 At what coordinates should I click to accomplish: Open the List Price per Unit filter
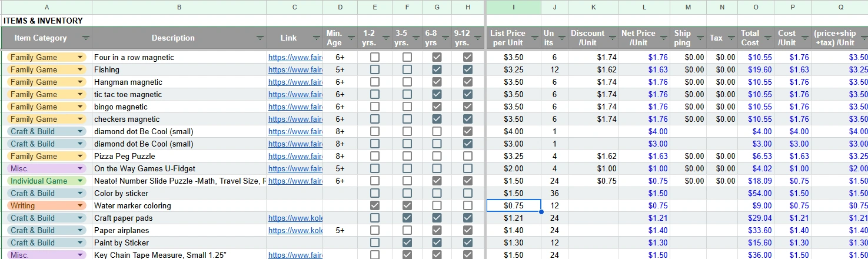534,38
